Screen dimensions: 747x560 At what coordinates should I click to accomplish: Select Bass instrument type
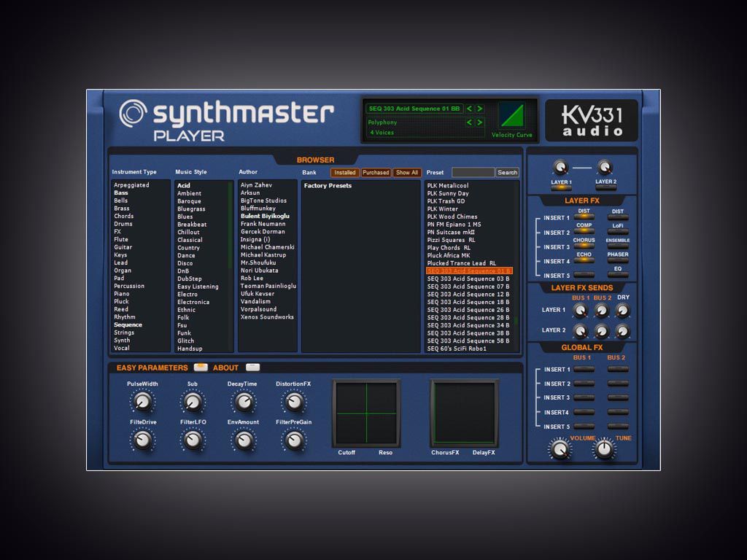(121, 192)
